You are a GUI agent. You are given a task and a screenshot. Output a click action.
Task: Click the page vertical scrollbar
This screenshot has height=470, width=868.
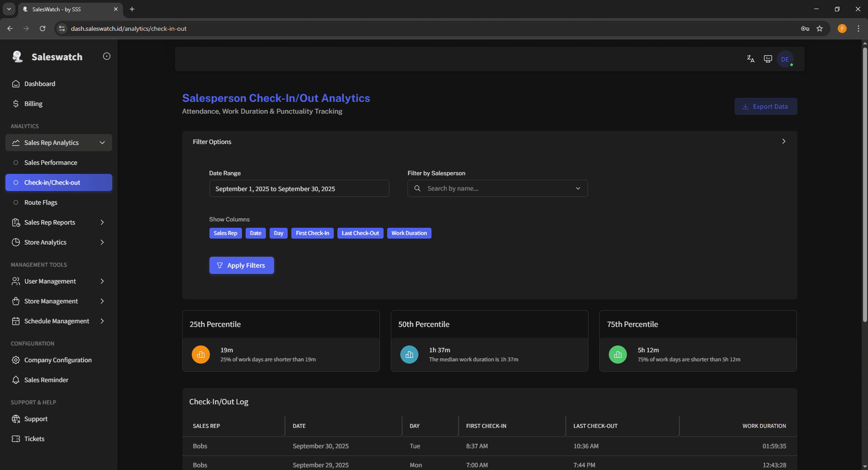864,181
